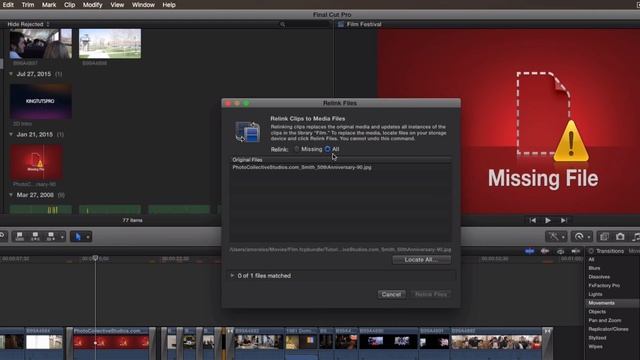The height and width of the screenshot is (360, 640).
Task: Toggle audio skimming in timeline
Action: [545, 251]
